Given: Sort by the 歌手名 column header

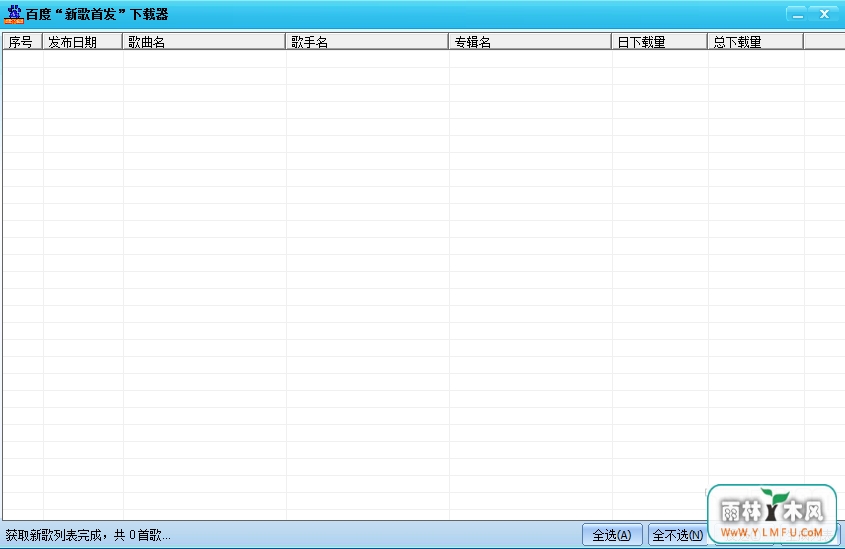Looking at the screenshot, I should (367, 41).
